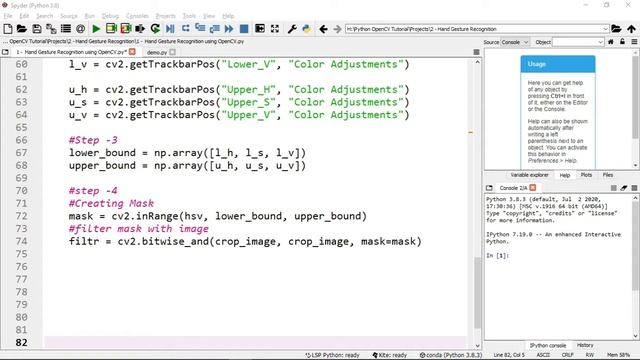Open PYTHONPATH manager Python icon
Image resolution: width=640 pixels, height=360 pixels.
tap(307, 29)
